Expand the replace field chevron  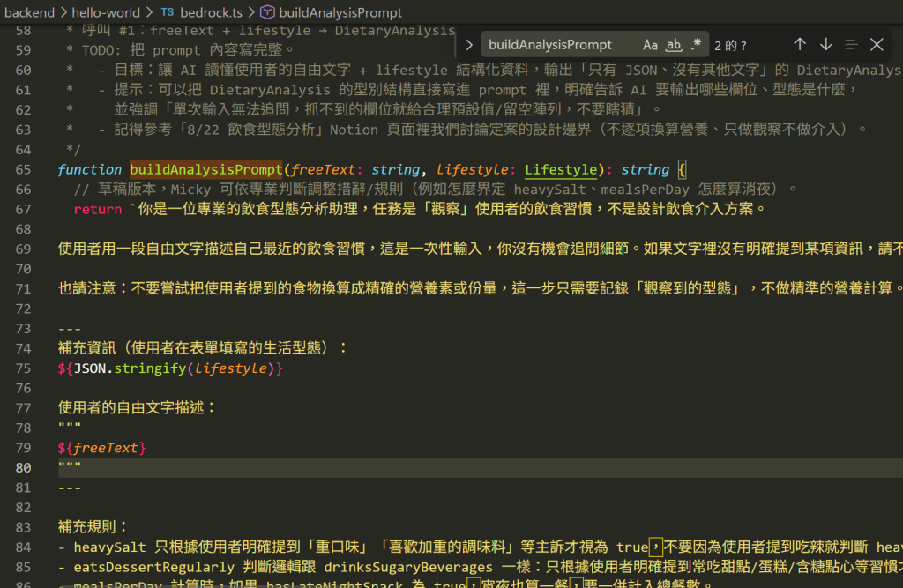pos(469,45)
